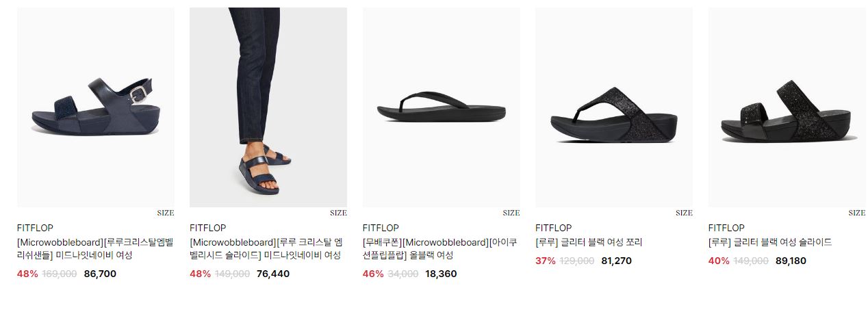Open FITFLOP brand link above 76,440 item
The width and height of the screenshot is (868, 314).
(x=207, y=228)
